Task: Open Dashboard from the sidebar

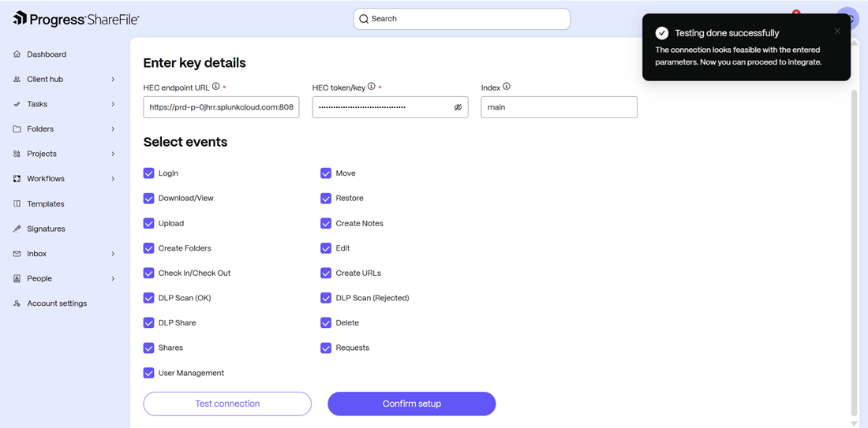Action: point(47,54)
